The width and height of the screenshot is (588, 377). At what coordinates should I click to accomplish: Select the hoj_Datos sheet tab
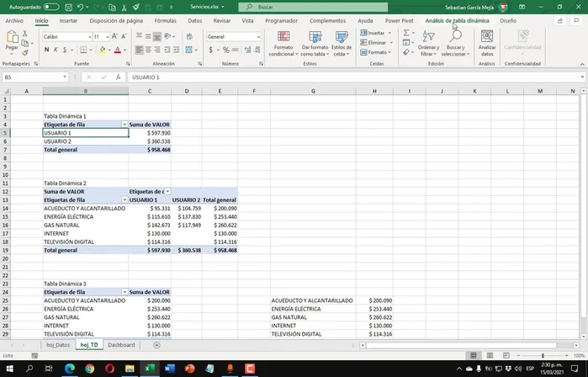(58, 345)
